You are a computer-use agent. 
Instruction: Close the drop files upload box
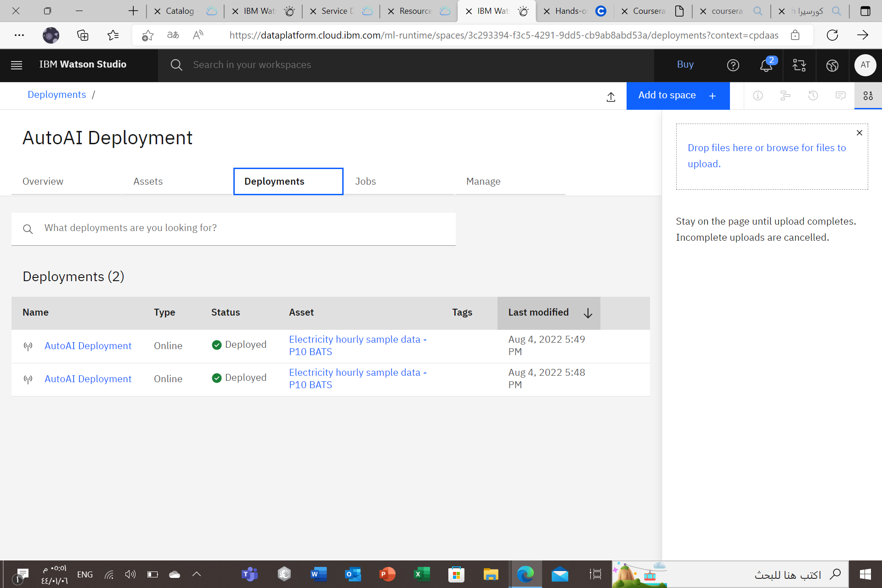click(859, 133)
